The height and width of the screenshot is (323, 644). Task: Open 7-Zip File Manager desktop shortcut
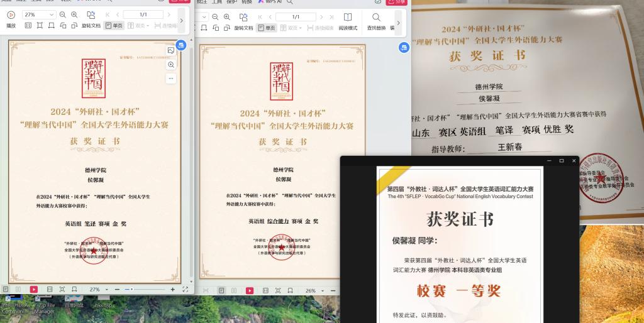tap(45, 305)
